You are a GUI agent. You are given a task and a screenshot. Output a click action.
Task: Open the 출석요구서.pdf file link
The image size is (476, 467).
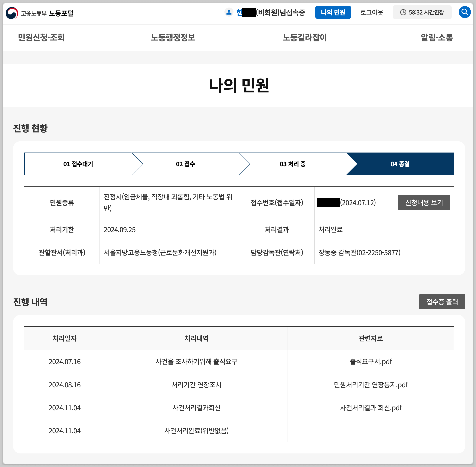pos(370,362)
